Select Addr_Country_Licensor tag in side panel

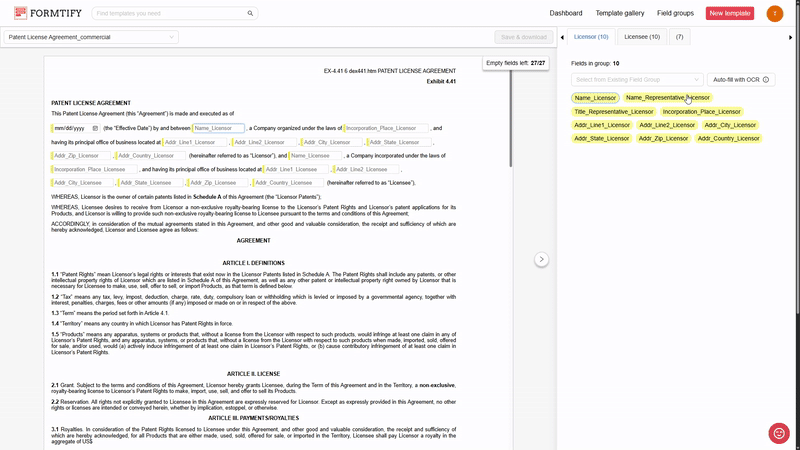[728, 138]
